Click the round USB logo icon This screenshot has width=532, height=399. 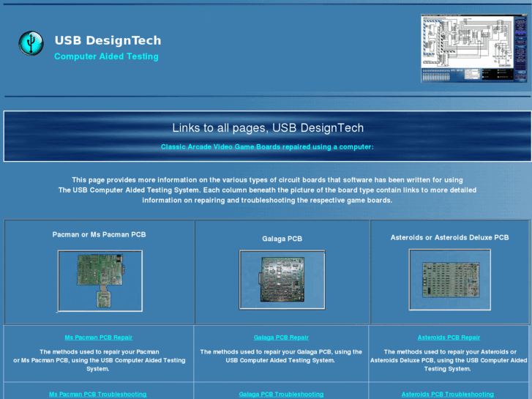pos(31,43)
